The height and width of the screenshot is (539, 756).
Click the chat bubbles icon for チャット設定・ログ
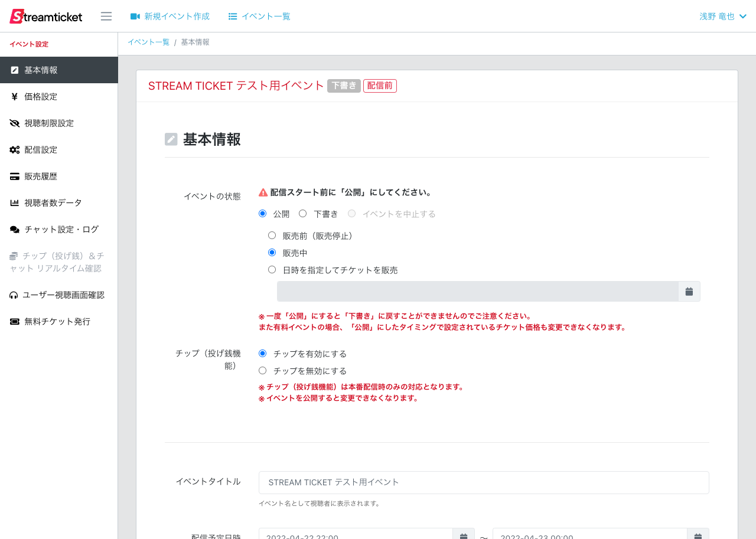[x=15, y=230]
